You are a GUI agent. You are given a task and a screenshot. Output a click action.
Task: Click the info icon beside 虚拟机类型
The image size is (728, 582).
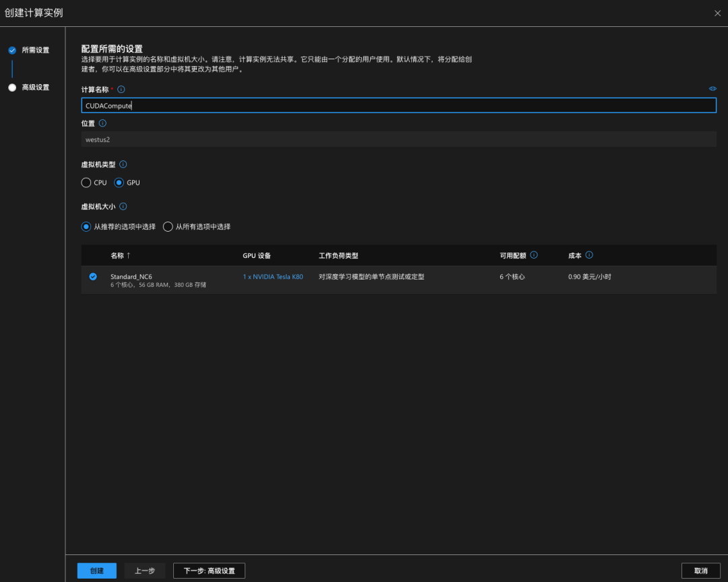(x=123, y=164)
